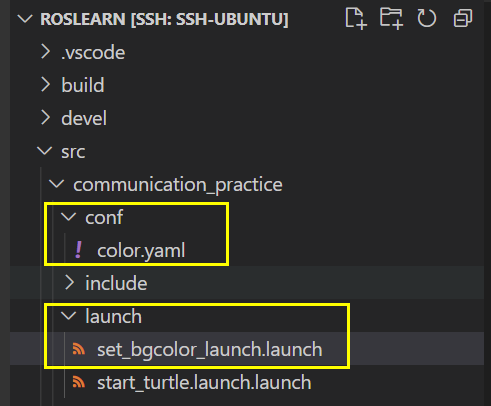Open the color.yaml file

pos(141,251)
